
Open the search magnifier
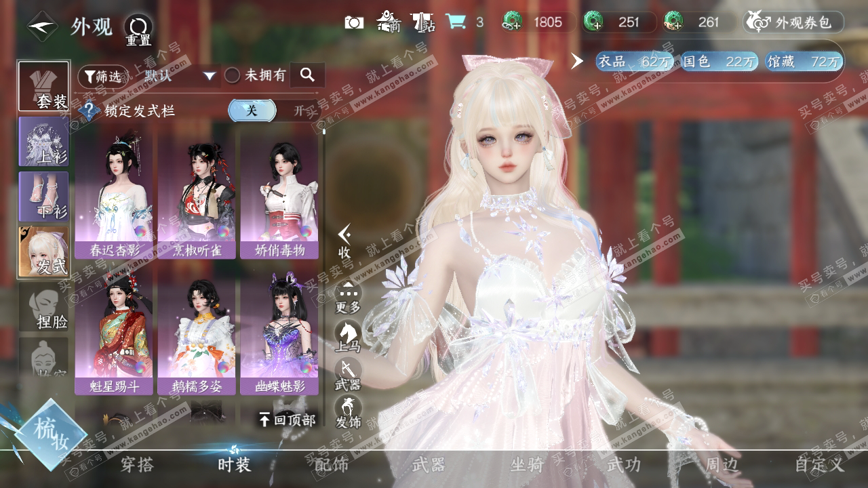[x=307, y=75]
